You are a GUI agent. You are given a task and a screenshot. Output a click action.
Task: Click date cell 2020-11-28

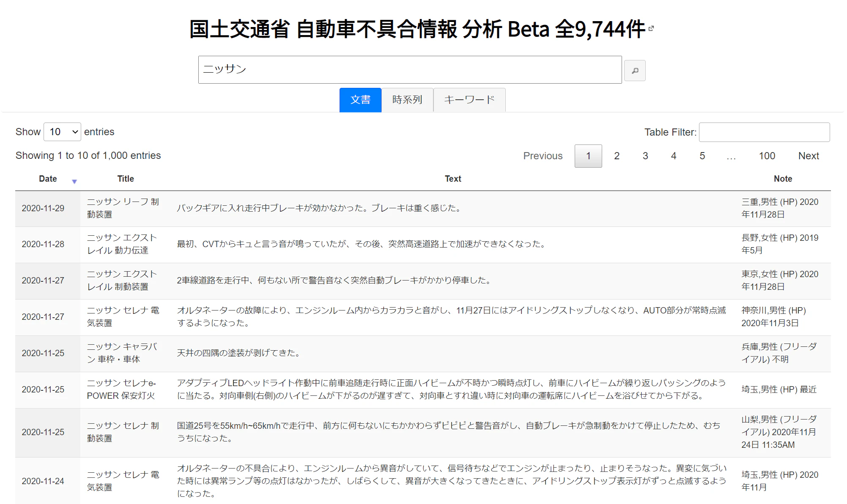click(x=43, y=244)
